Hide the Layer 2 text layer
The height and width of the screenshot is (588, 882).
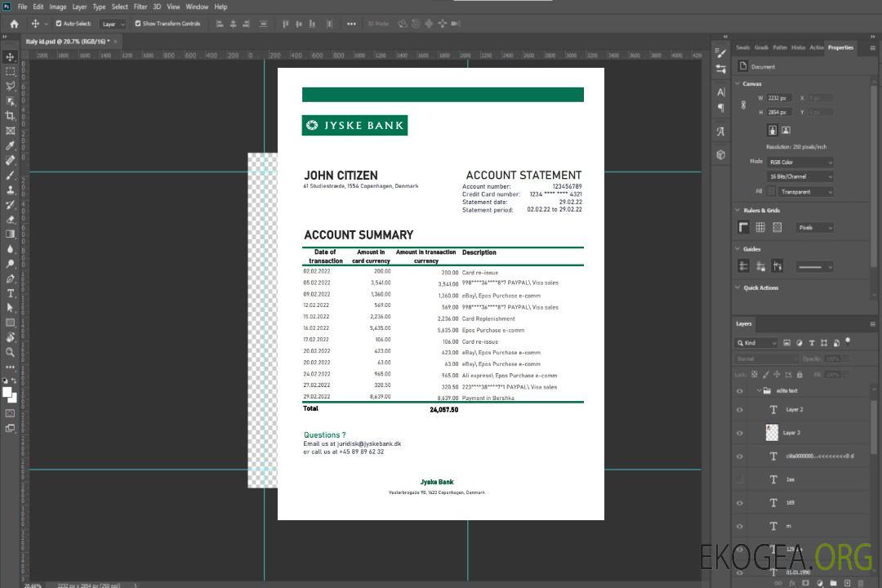point(740,410)
